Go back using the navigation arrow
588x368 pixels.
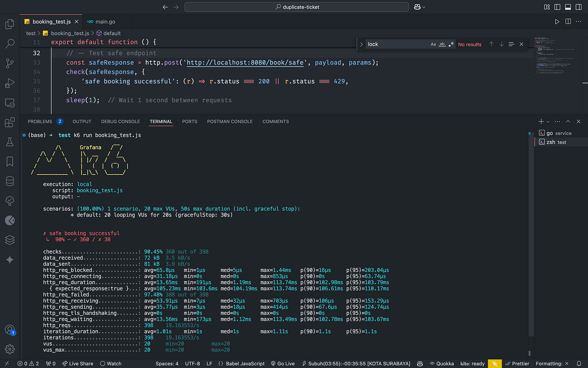tap(165, 7)
